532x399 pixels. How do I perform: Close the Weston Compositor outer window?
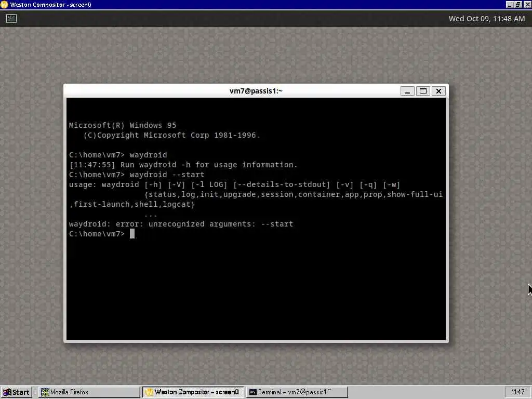[x=527, y=5]
